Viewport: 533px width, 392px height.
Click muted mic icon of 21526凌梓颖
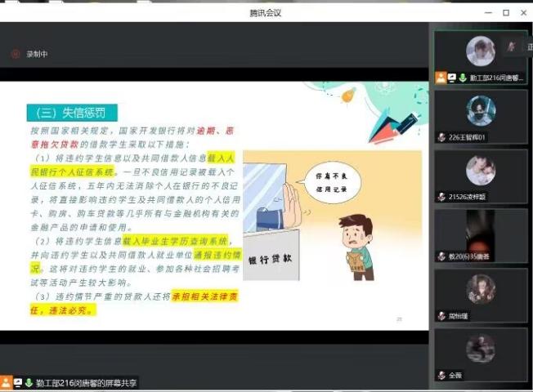pyautogui.click(x=441, y=197)
